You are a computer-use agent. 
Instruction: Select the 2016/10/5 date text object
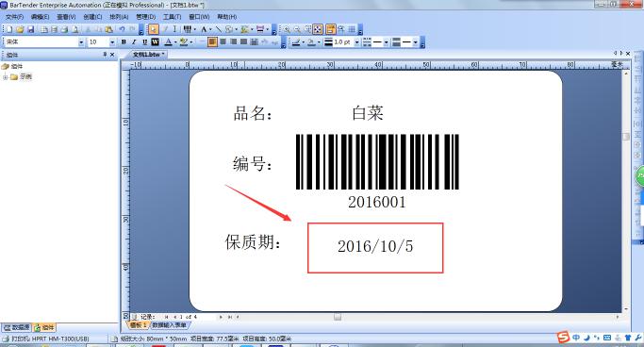pyautogui.click(x=375, y=246)
